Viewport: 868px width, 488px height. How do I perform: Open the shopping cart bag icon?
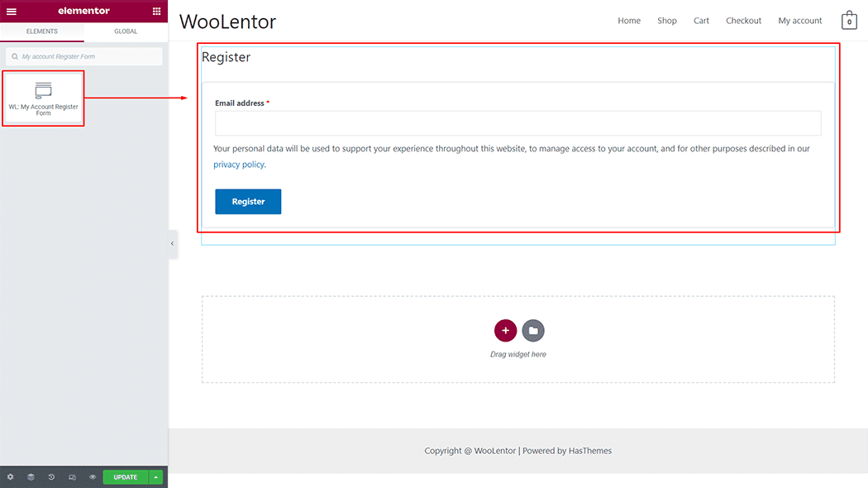(849, 21)
